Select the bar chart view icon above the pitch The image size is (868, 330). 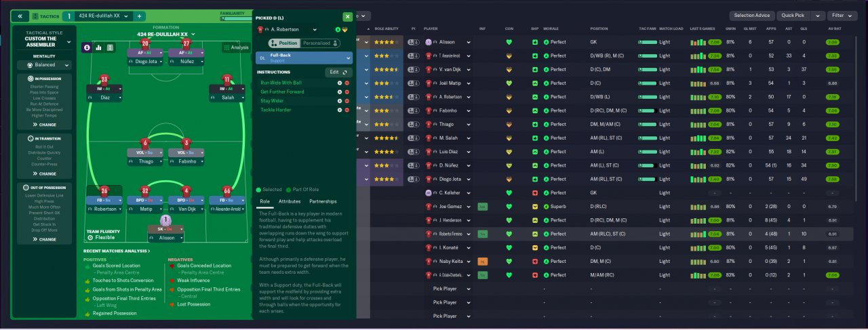point(99,47)
